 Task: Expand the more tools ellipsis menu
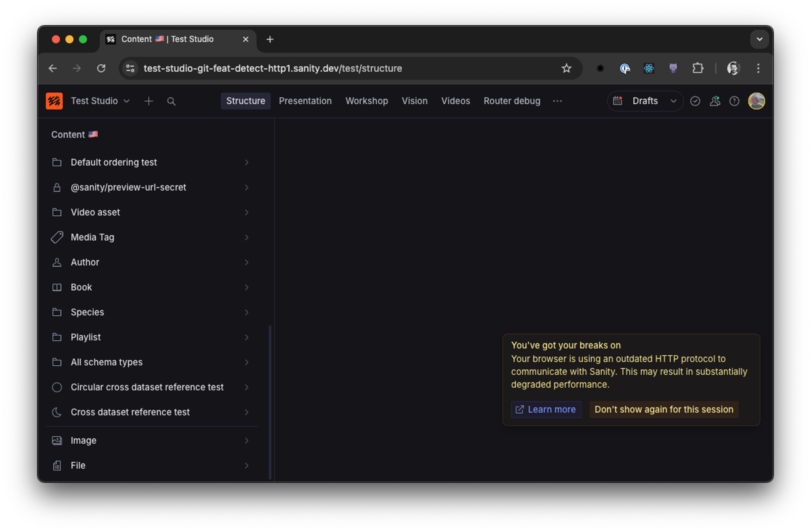(557, 101)
